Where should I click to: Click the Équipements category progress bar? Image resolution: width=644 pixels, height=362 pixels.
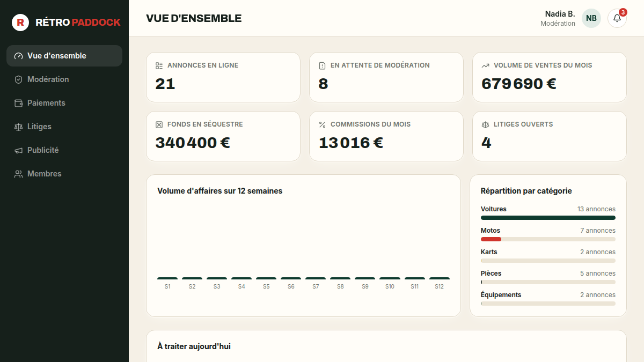point(548,304)
